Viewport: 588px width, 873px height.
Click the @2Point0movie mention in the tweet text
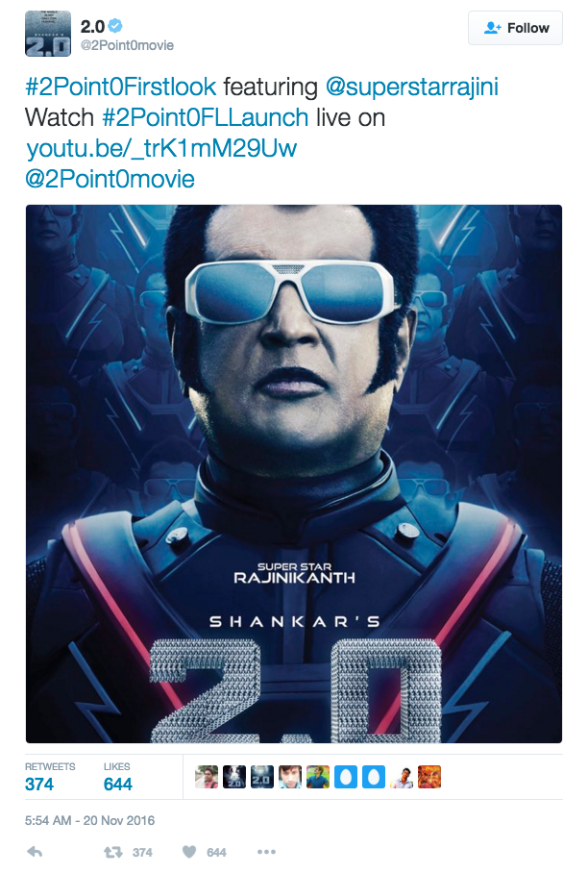pyautogui.click(x=110, y=179)
